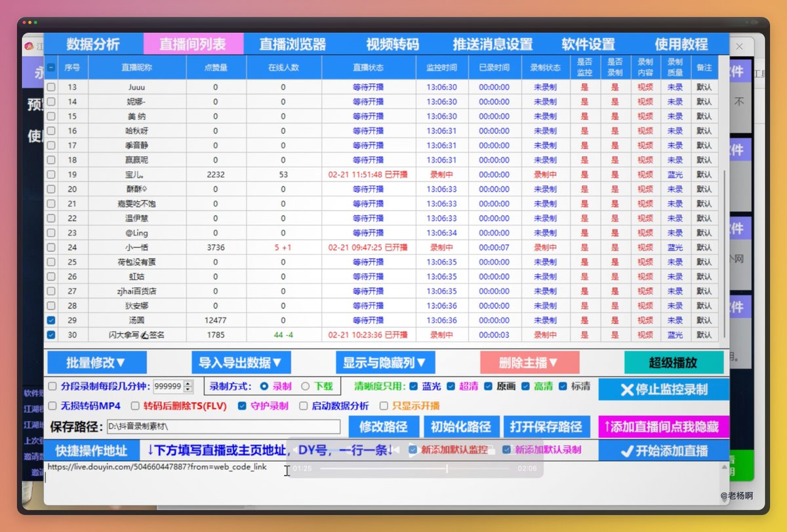Switch to the 直播间列表 tab

click(x=193, y=45)
